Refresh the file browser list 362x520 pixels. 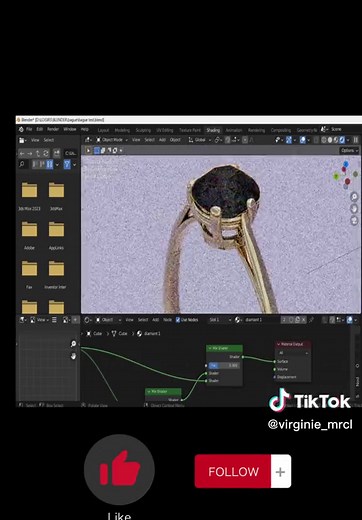[x=46, y=154]
